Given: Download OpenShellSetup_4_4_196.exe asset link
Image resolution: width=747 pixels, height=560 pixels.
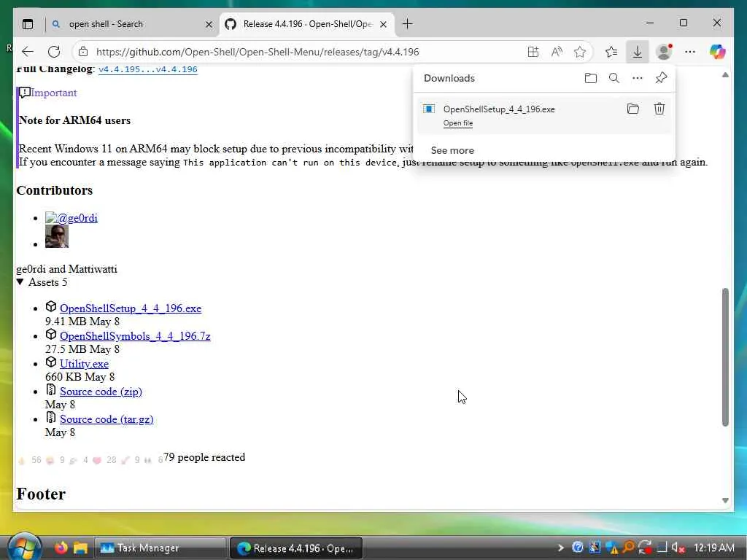Looking at the screenshot, I should [131, 308].
